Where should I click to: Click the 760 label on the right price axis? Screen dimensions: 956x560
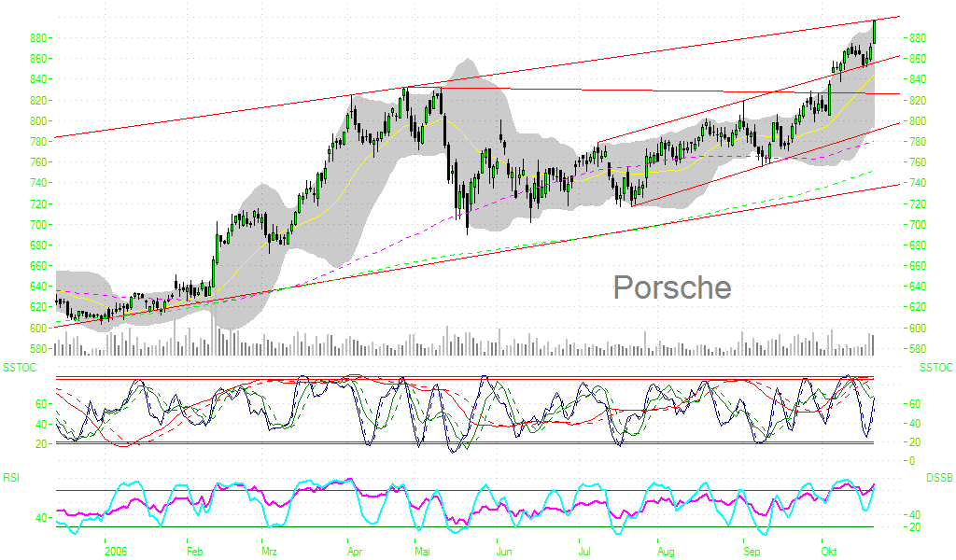tap(918, 162)
